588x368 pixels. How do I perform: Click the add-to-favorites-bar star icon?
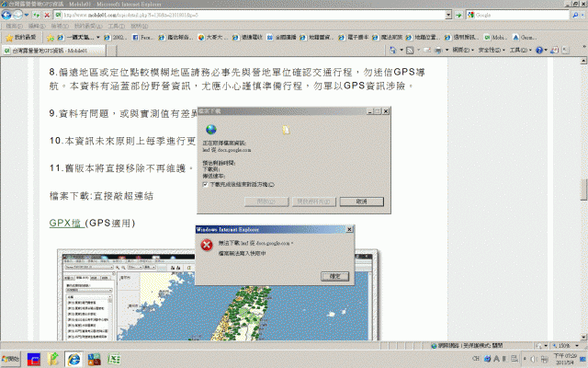51,38
